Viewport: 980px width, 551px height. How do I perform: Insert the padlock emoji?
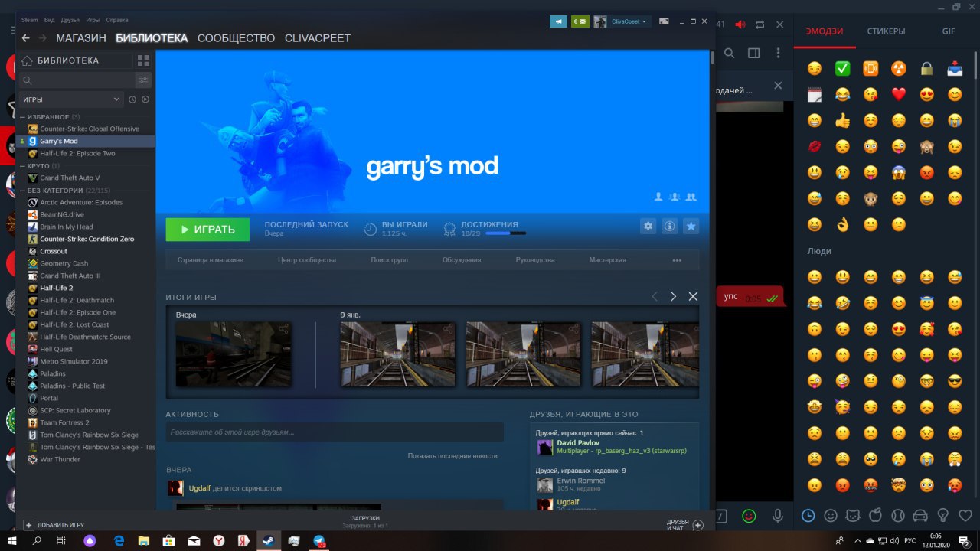point(926,69)
